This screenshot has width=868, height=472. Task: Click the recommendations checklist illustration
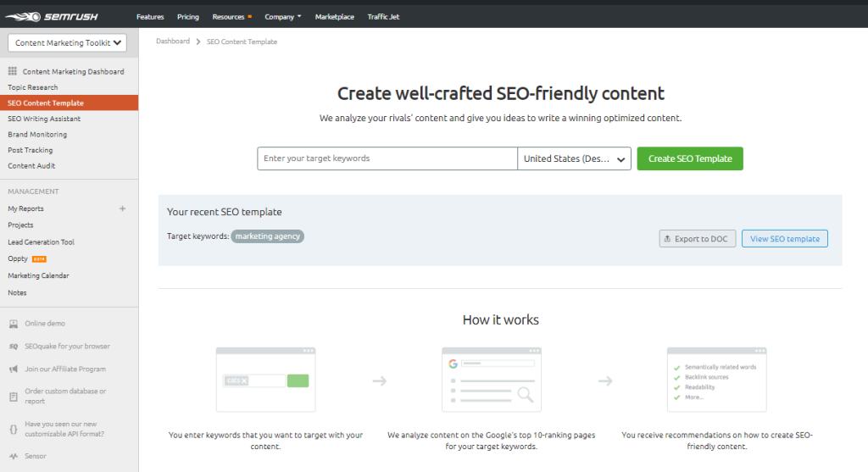pos(717,380)
